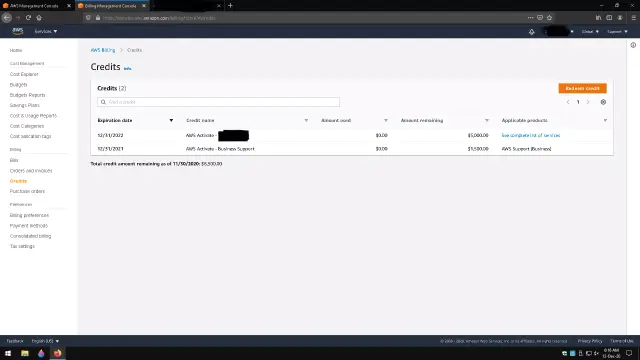Click Firefox icon in the taskbar
Screen dimensions: 640x360
[x=58, y=353]
